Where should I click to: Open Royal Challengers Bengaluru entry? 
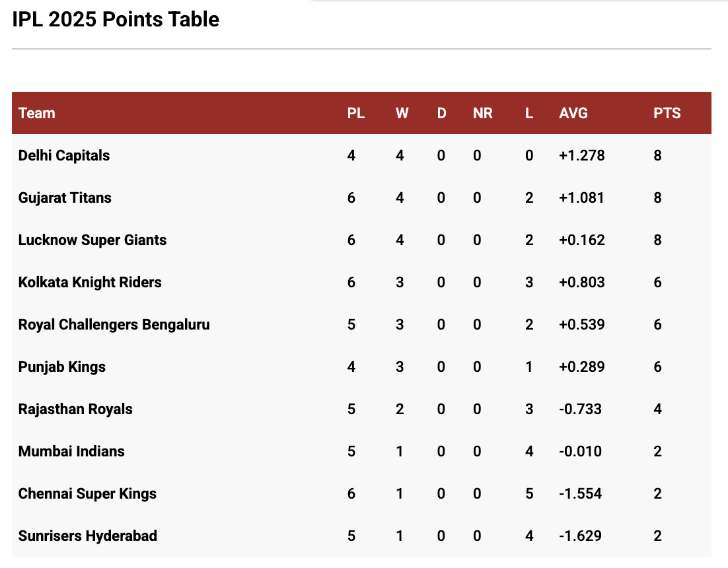point(114,325)
